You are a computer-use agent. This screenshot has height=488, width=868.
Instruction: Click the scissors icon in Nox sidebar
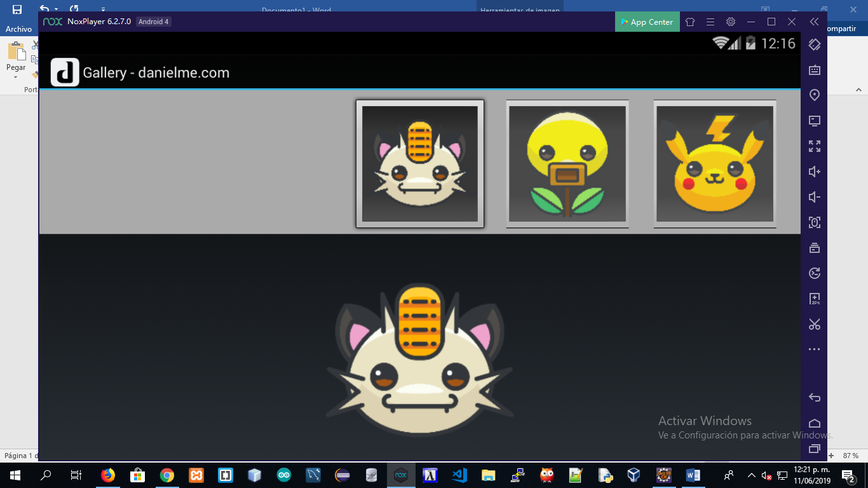coord(815,324)
